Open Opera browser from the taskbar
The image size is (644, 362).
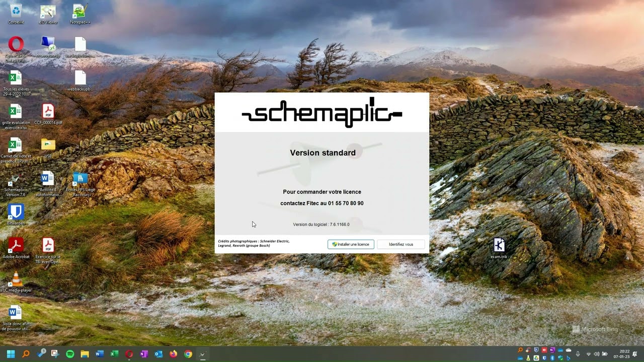(x=129, y=354)
